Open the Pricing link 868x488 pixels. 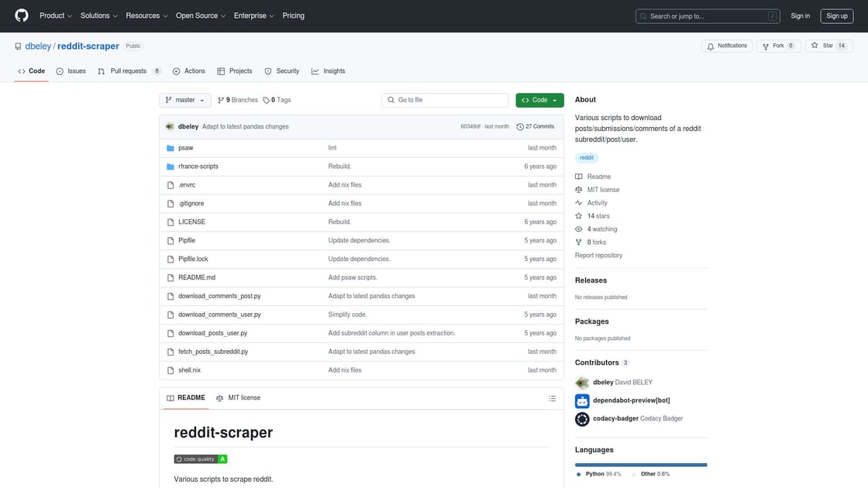pyautogui.click(x=294, y=15)
